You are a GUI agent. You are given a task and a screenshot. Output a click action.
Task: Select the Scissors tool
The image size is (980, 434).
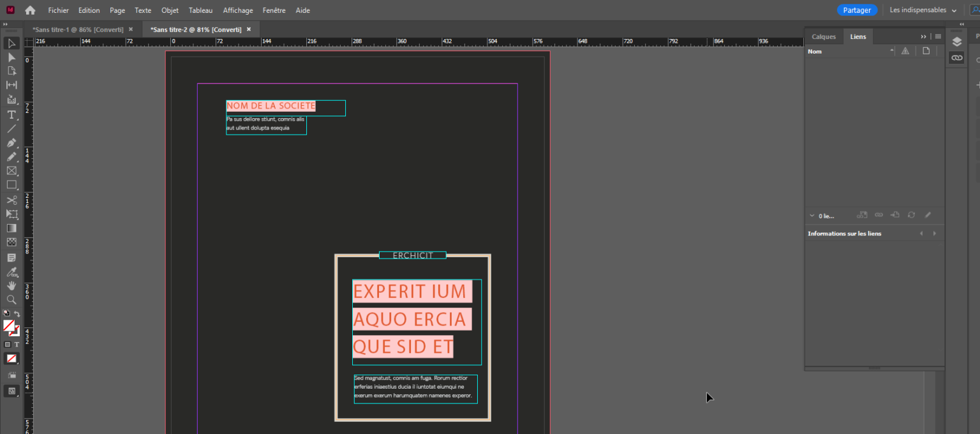tap(11, 200)
